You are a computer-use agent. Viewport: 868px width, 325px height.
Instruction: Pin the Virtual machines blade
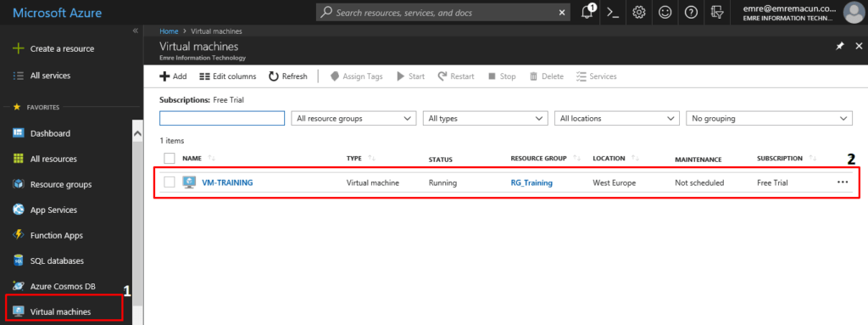pyautogui.click(x=839, y=47)
